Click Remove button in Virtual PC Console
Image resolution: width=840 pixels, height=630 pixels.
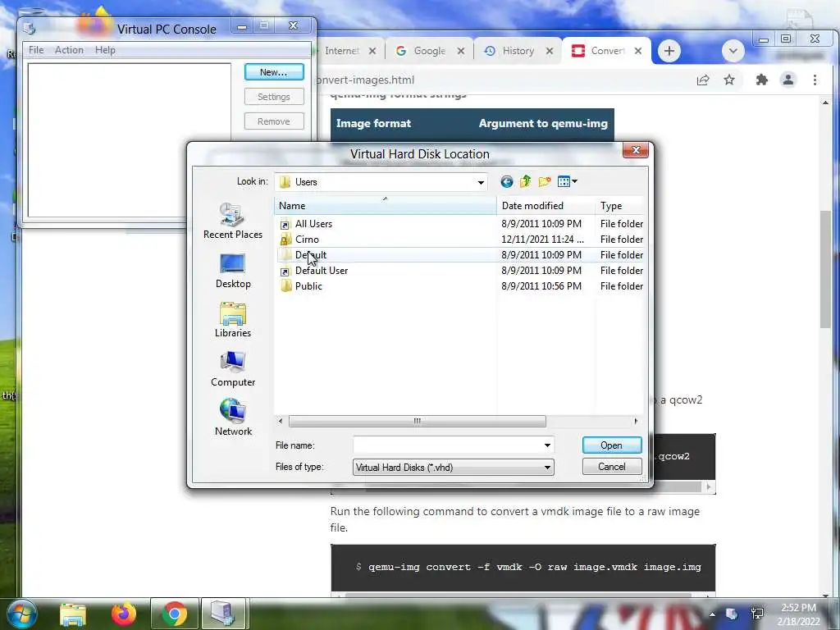(274, 121)
